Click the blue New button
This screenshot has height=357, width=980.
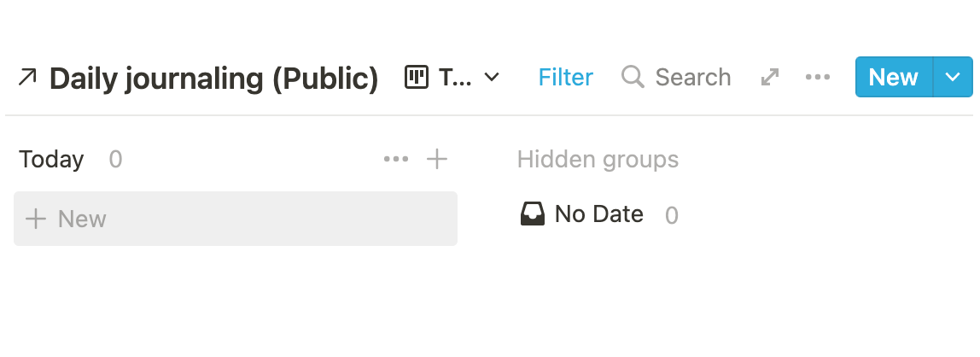[894, 77]
